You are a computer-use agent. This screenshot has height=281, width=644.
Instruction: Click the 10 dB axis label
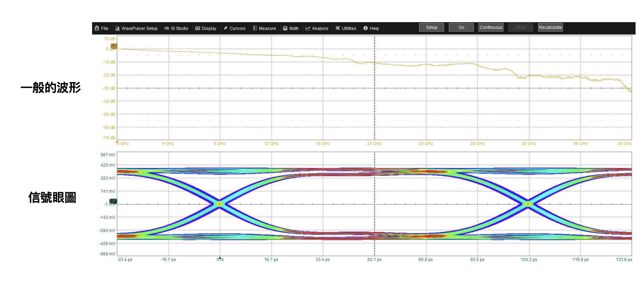click(110, 38)
